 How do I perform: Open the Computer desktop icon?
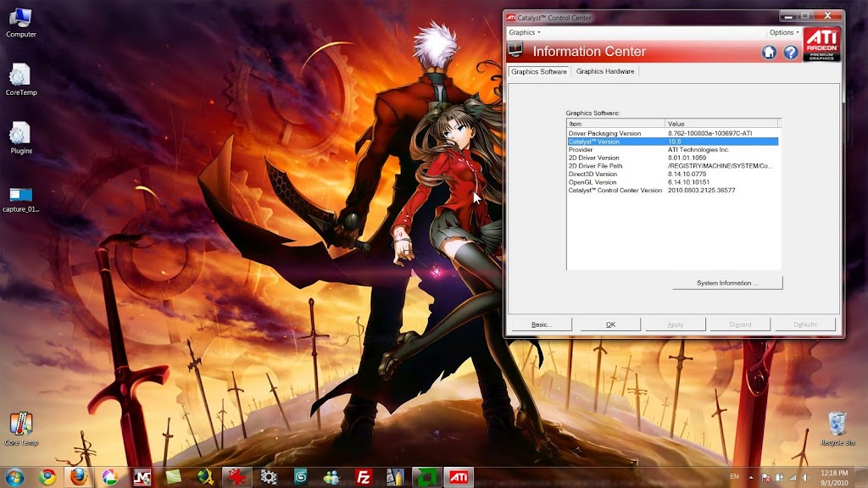[x=21, y=23]
